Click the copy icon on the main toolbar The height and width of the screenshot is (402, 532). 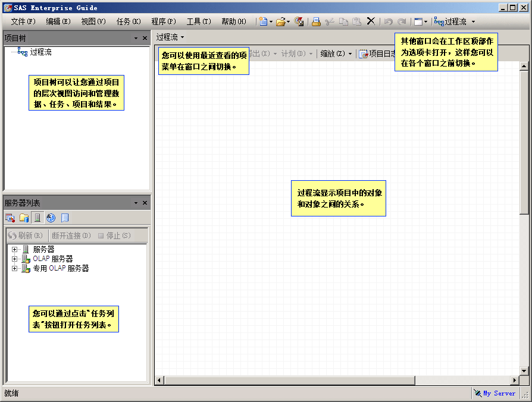click(343, 21)
